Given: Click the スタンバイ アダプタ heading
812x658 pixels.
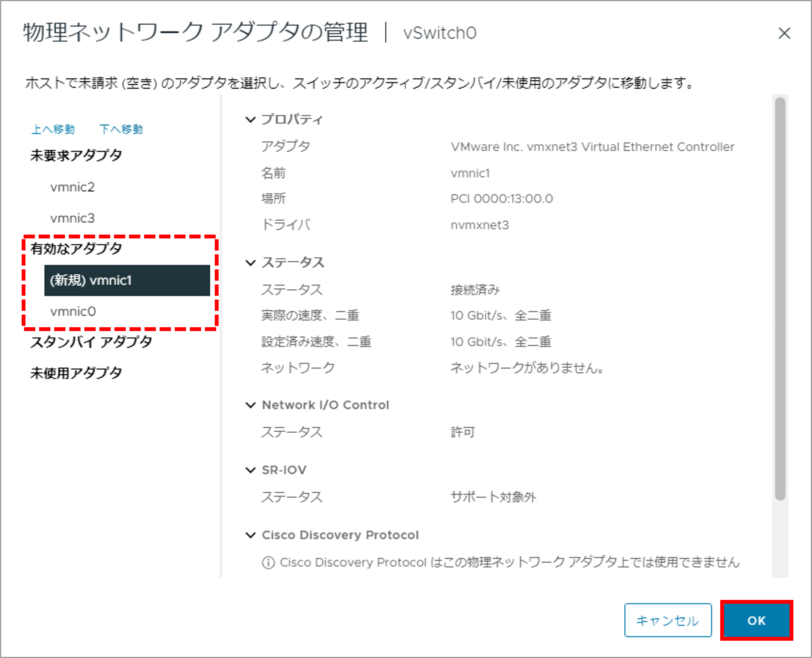Looking at the screenshot, I should click(x=91, y=342).
